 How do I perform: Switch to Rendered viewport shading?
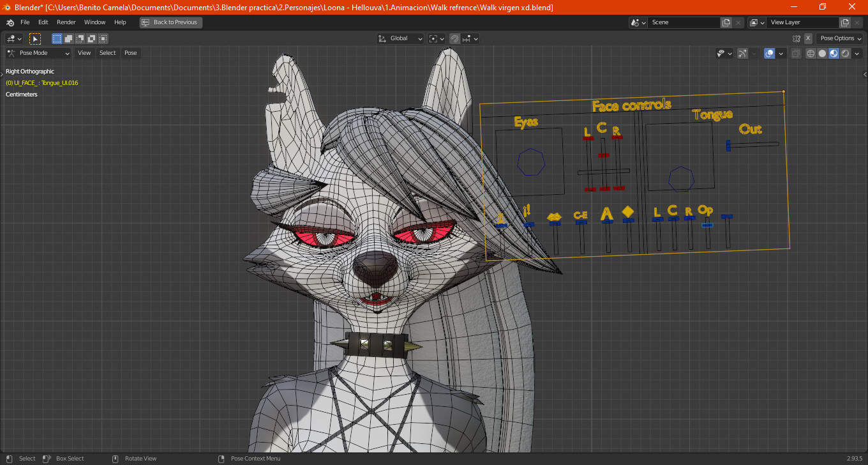point(845,53)
